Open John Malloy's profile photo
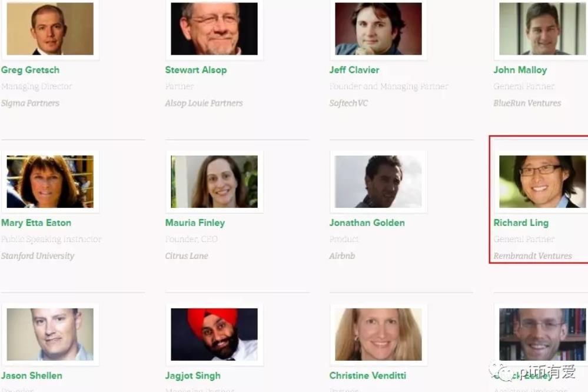Viewport: 588px width, 392px height. 543,28
